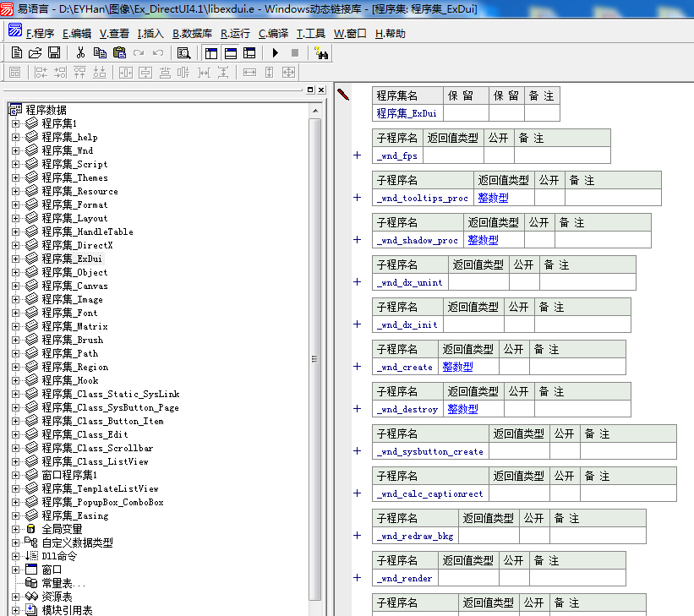Toggle the combined panel layout icon
The height and width of the screenshot is (616, 694).
[x=249, y=53]
